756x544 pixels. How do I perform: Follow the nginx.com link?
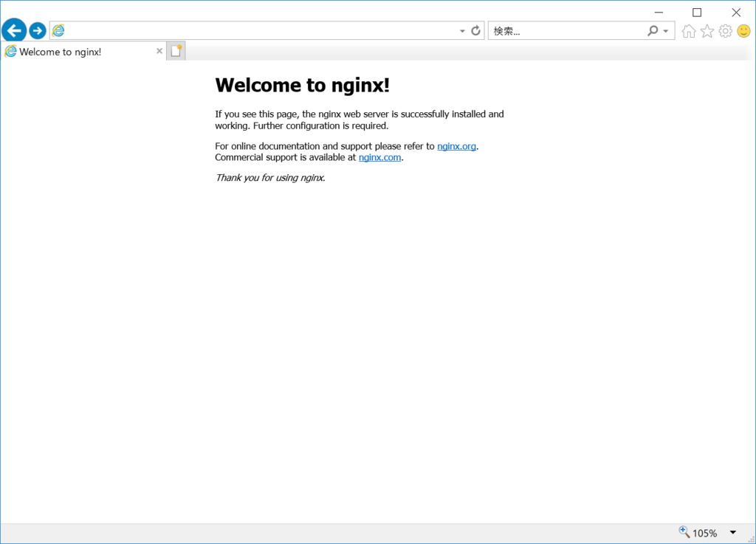[x=379, y=157]
